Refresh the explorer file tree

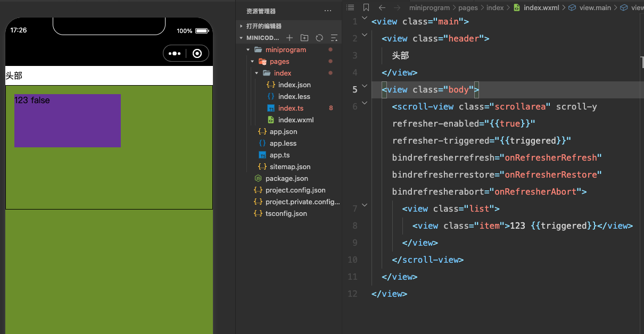point(319,38)
